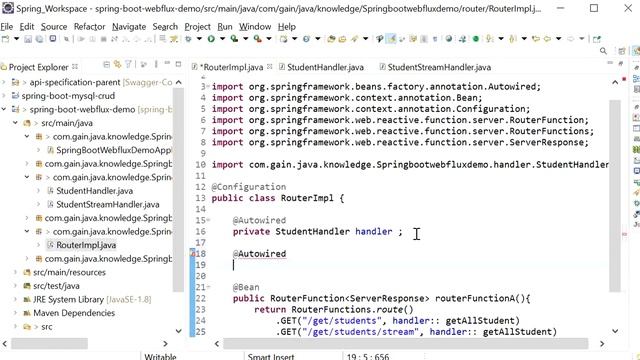Click the red error marker in overview ruler
The image size is (640, 360).
(624, 234)
